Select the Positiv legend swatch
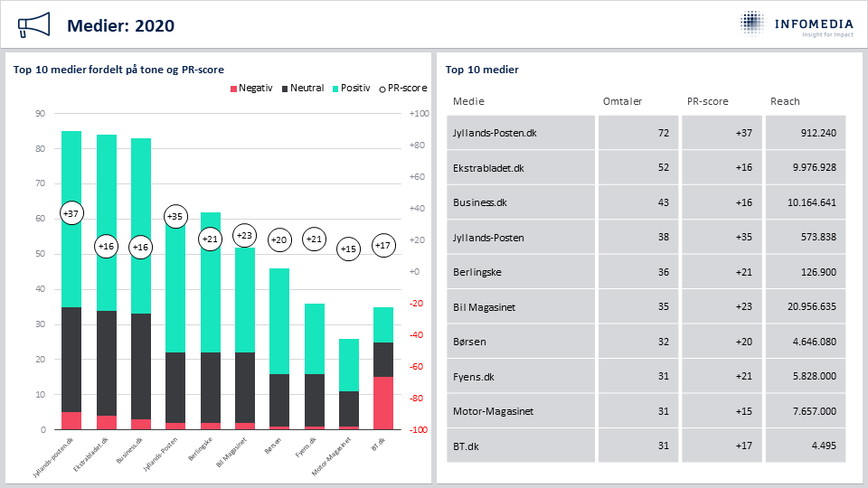Image resolution: width=868 pixels, height=488 pixels. [335, 89]
